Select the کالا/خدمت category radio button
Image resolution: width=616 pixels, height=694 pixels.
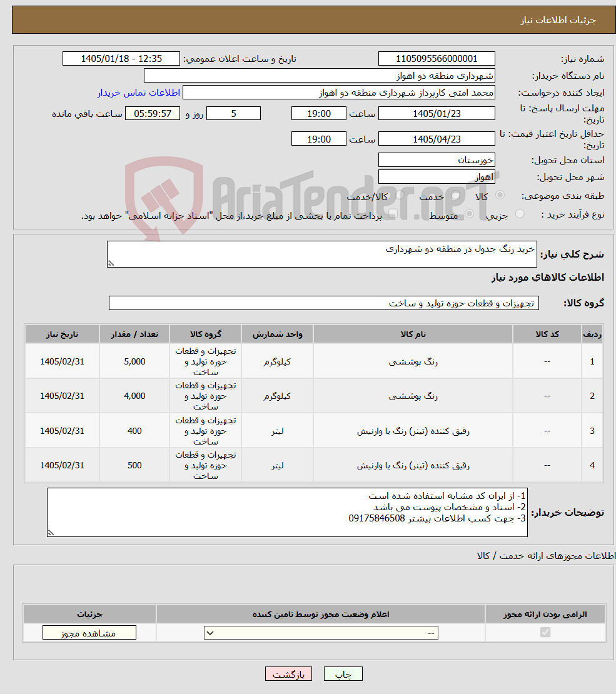400,195
